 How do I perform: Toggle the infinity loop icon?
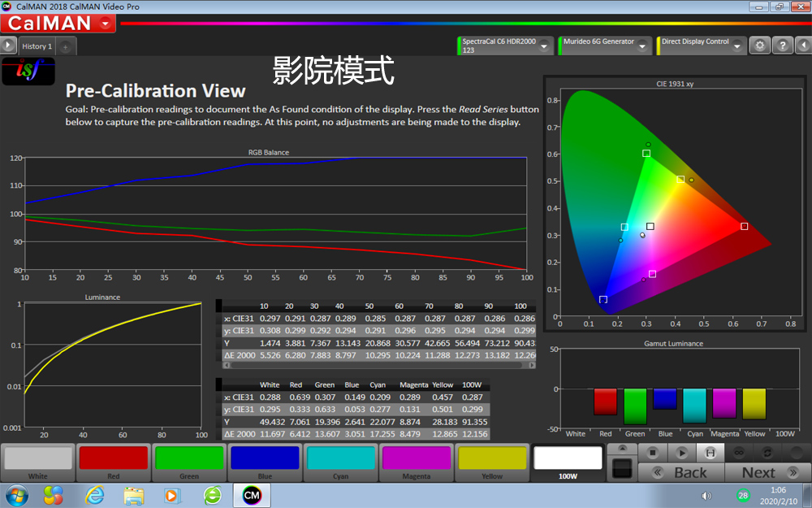point(739,453)
